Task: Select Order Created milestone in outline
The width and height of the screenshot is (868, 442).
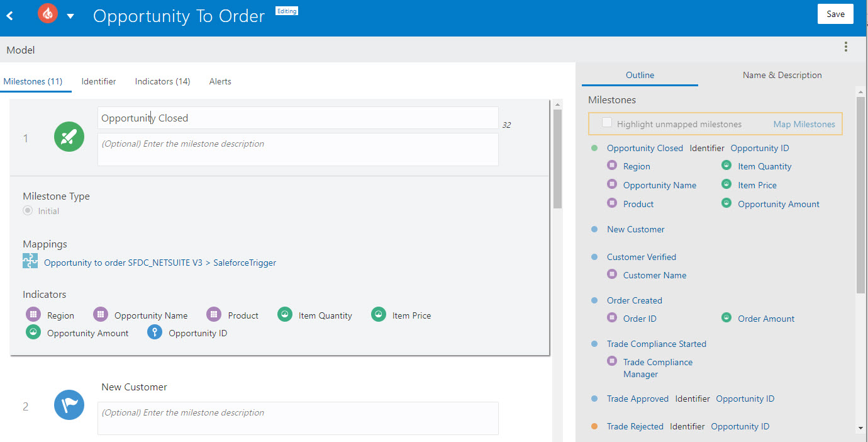Action: pyautogui.click(x=635, y=300)
